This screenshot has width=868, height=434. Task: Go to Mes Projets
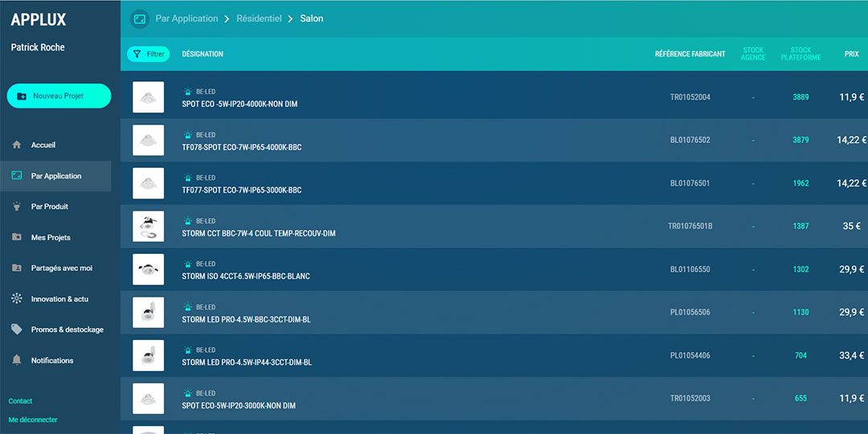click(55, 237)
